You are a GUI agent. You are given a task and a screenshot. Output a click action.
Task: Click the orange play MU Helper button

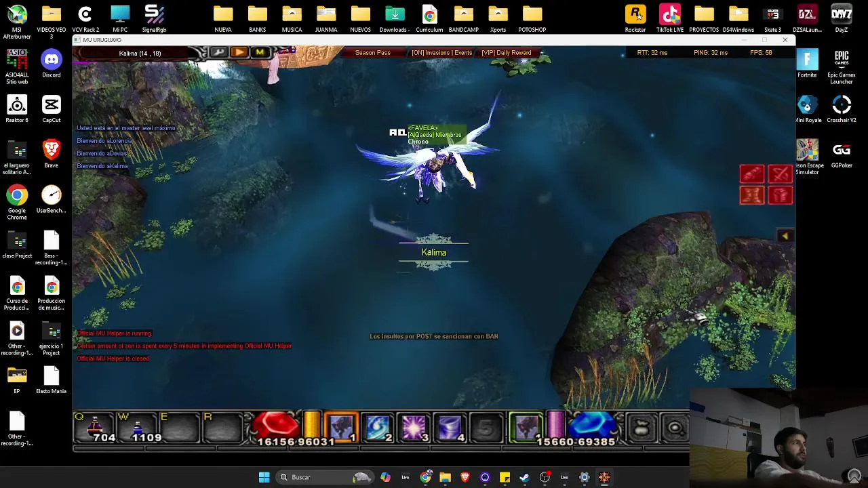pos(239,52)
